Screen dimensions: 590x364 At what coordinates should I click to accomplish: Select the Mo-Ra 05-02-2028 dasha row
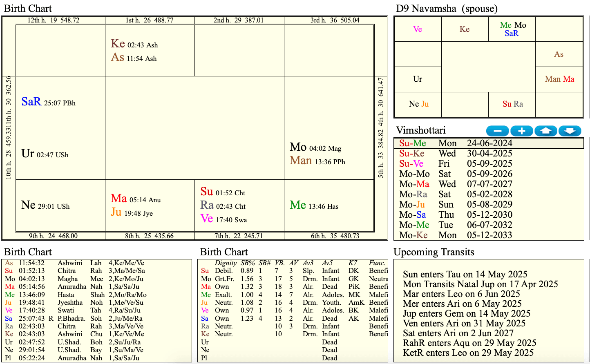(489, 194)
